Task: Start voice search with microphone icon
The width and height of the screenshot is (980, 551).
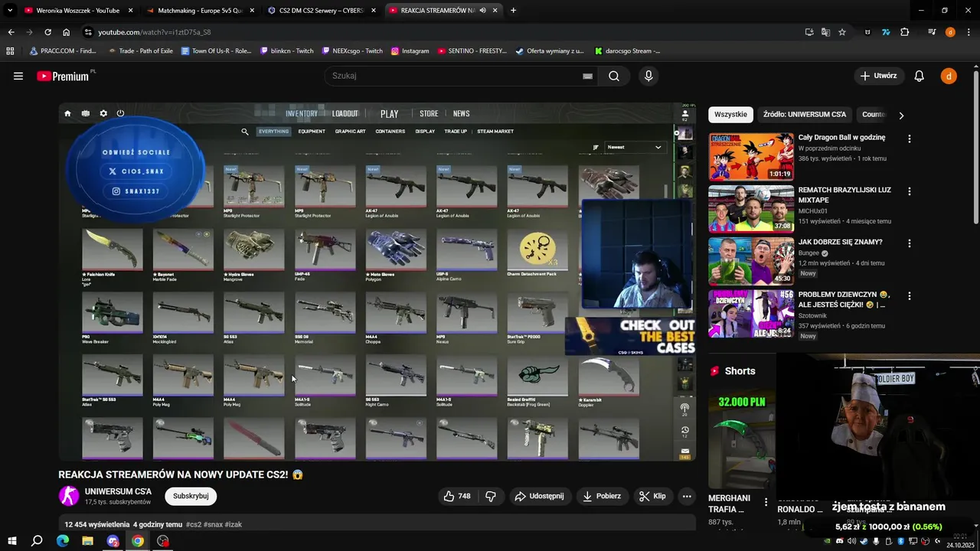Action: click(648, 76)
